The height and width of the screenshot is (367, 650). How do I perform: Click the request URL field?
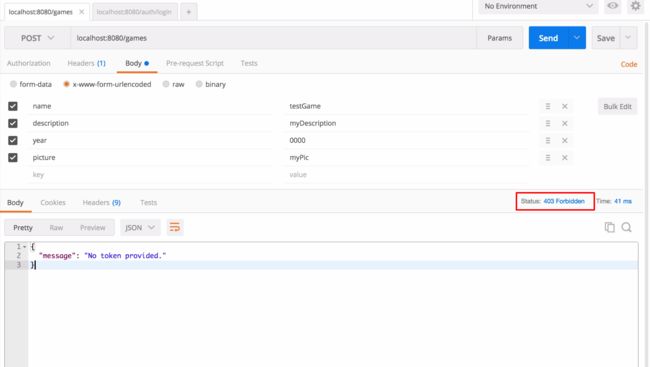[x=273, y=38]
